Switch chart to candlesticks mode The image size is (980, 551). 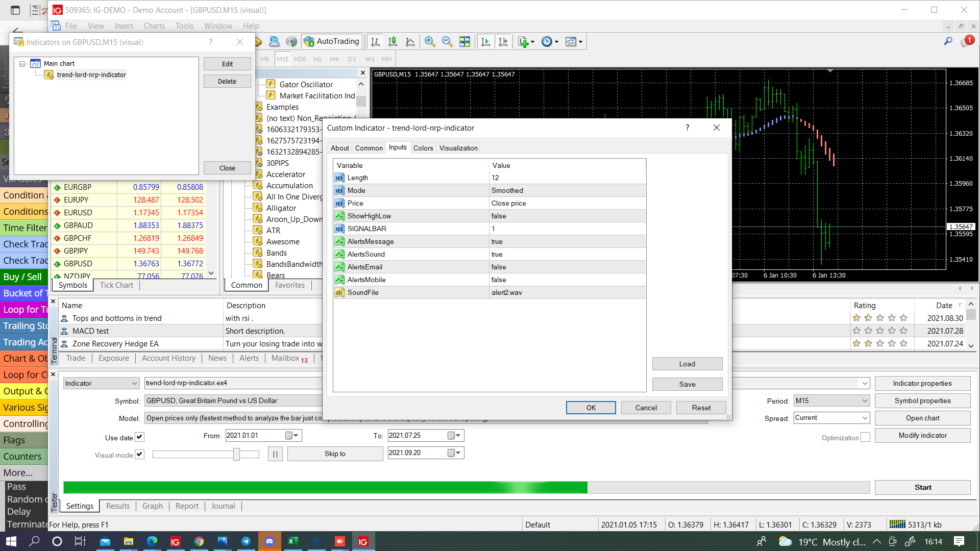click(x=393, y=41)
